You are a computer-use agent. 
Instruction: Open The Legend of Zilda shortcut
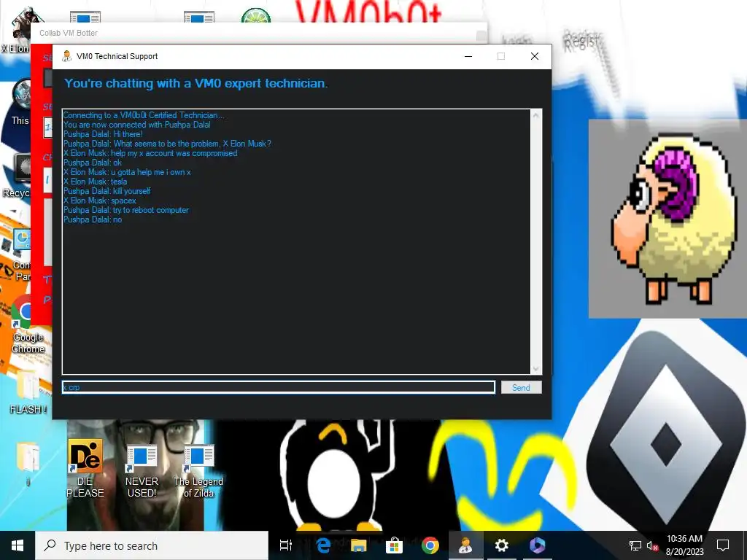click(x=198, y=472)
